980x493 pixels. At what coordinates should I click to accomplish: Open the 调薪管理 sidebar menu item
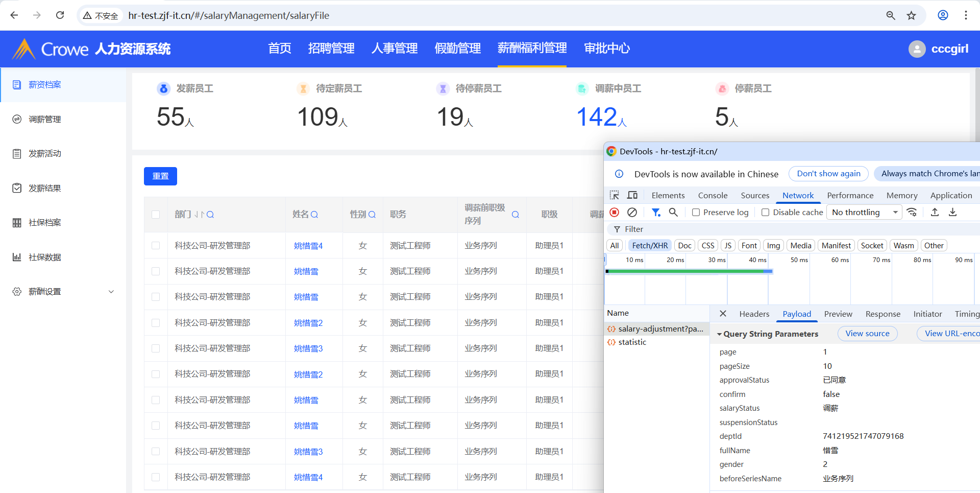[x=45, y=119]
